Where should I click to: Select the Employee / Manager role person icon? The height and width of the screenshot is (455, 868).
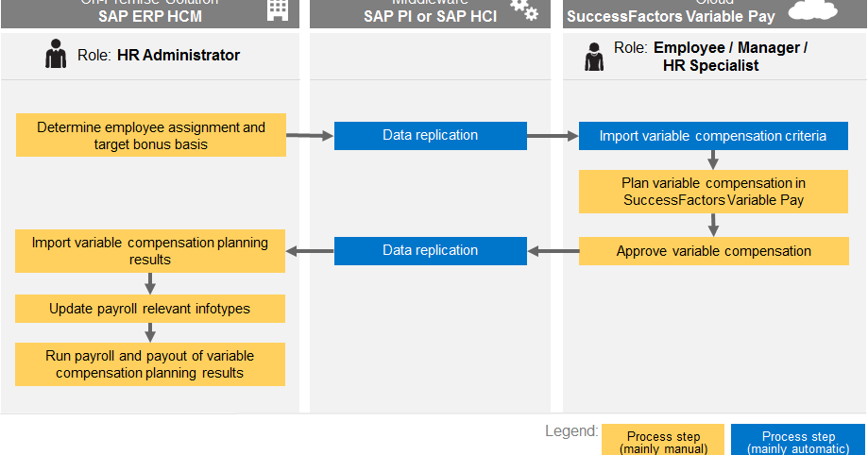594,57
